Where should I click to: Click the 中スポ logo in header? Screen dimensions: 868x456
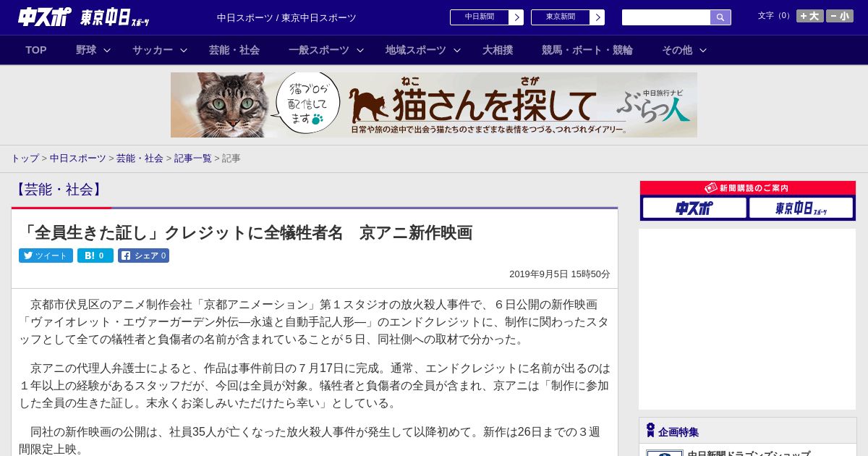(x=45, y=17)
